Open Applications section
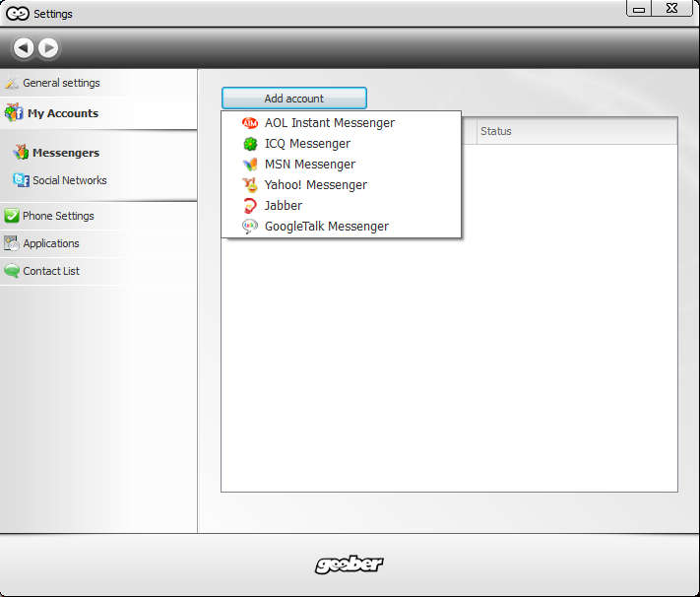This screenshot has width=700, height=597. click(98, 243)
